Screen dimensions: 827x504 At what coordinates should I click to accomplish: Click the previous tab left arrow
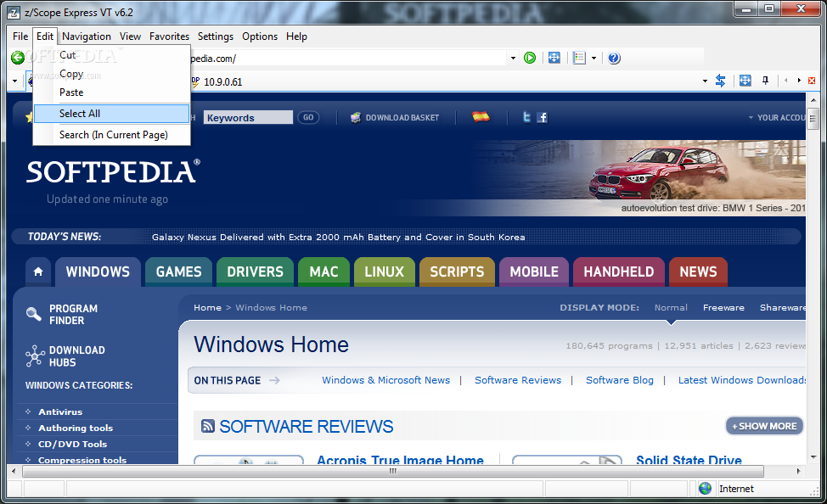(786, 81)
